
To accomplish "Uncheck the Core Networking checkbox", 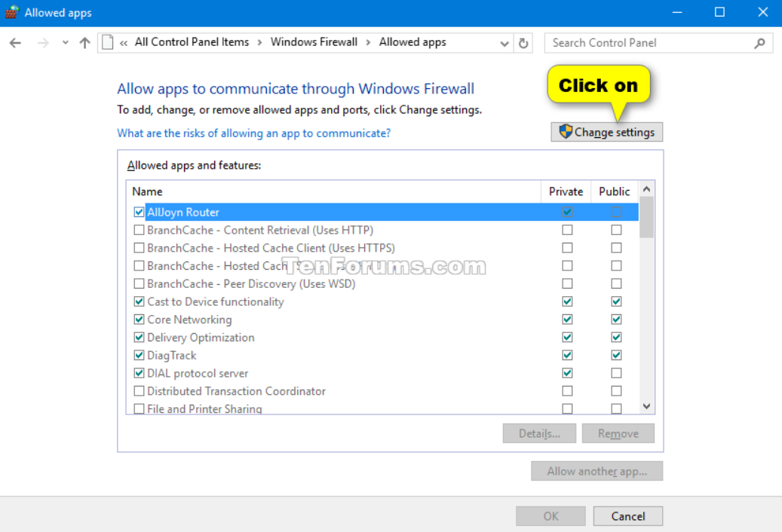I will pos(139,319).
